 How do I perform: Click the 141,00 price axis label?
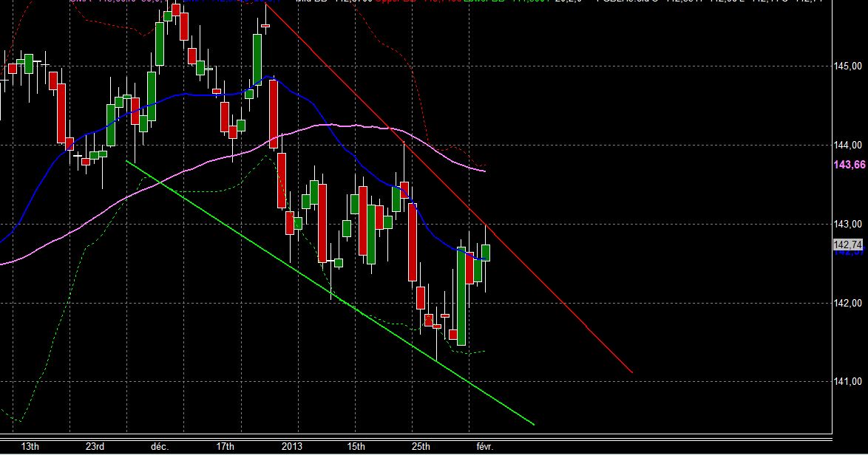point(847,381)
